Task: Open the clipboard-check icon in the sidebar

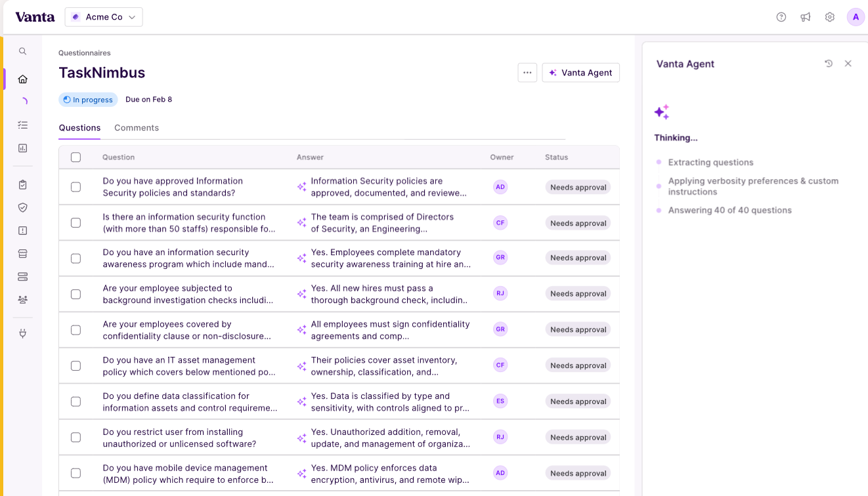Action: click(x=22, y=185)
